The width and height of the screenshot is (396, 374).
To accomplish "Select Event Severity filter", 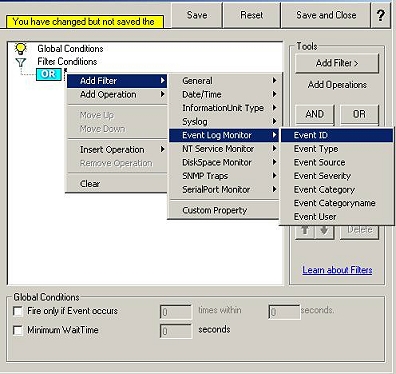I will click(x=337, y=176).
